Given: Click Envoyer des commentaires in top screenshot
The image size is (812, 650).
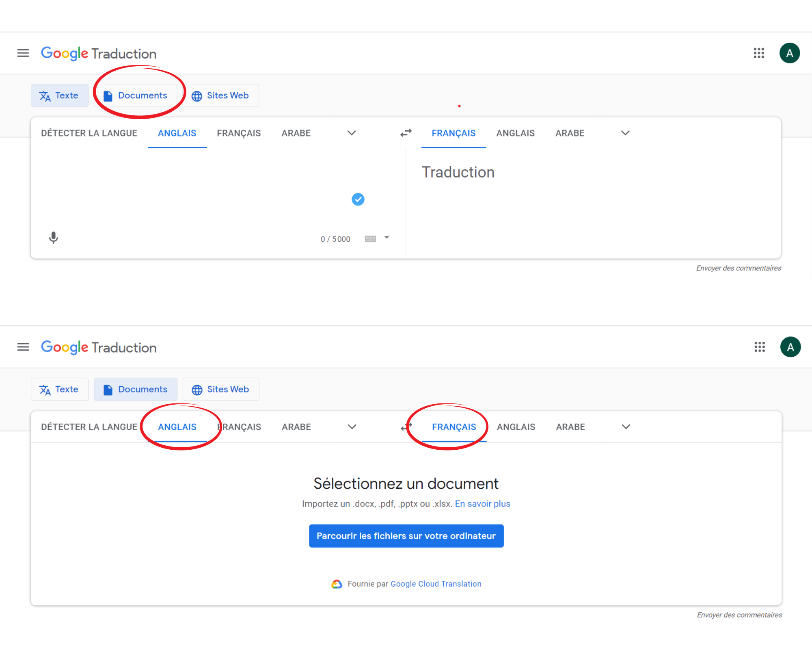Looking at the screenshot, I should point(739,268).
